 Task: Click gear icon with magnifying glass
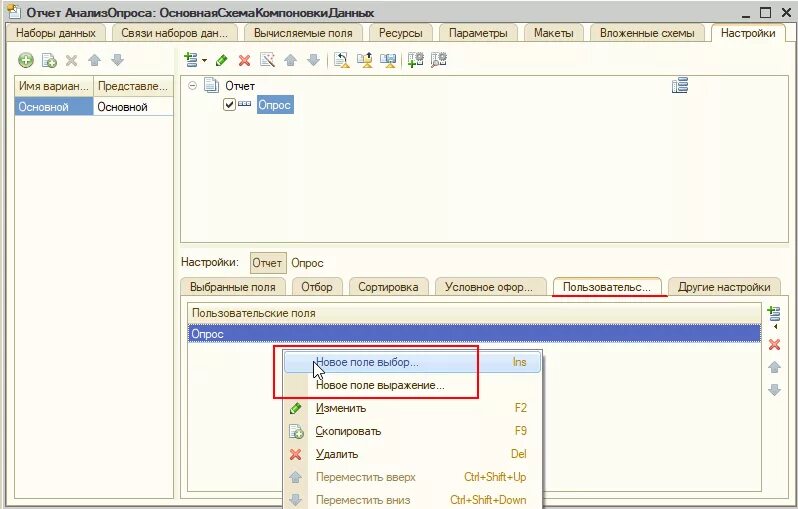tap(439, 60)
